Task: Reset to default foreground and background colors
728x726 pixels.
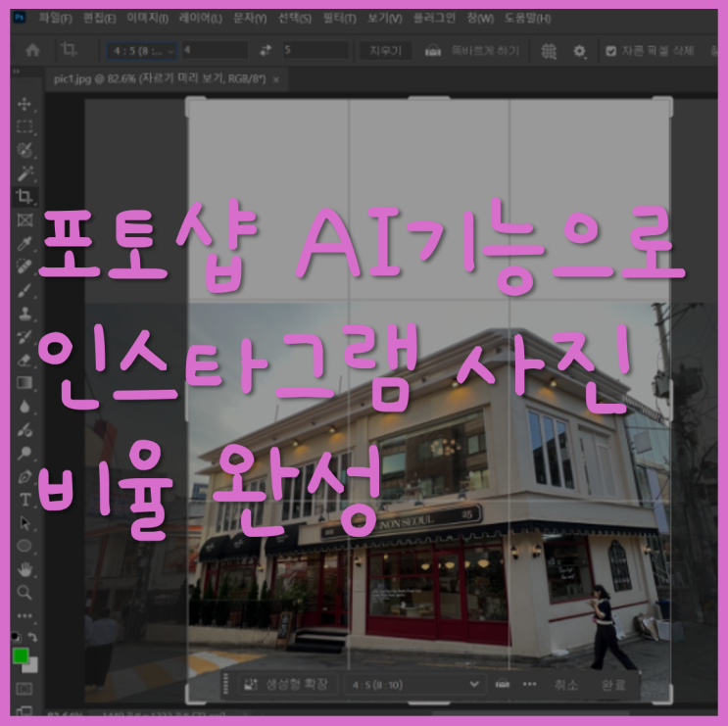Action: (x=17, y=637)
